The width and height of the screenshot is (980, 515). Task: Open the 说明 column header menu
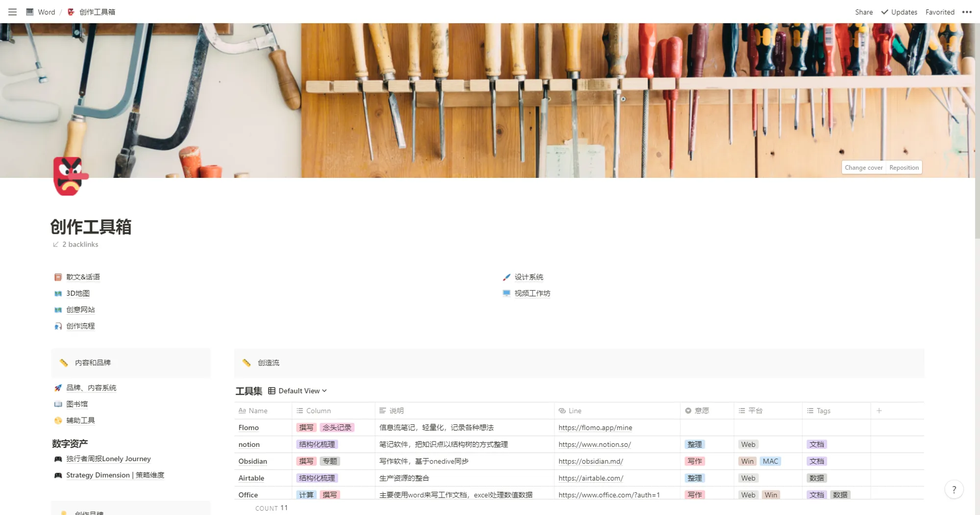(x=465, y=411)
